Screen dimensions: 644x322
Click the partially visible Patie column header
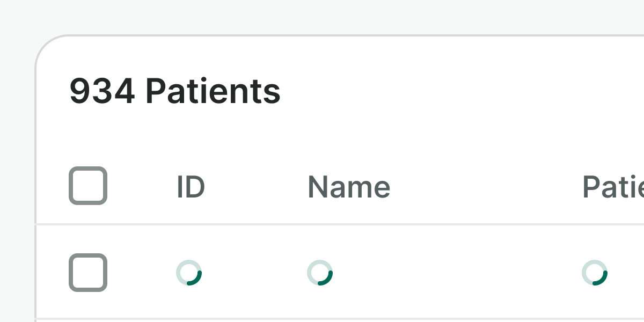tap(613, 187)
